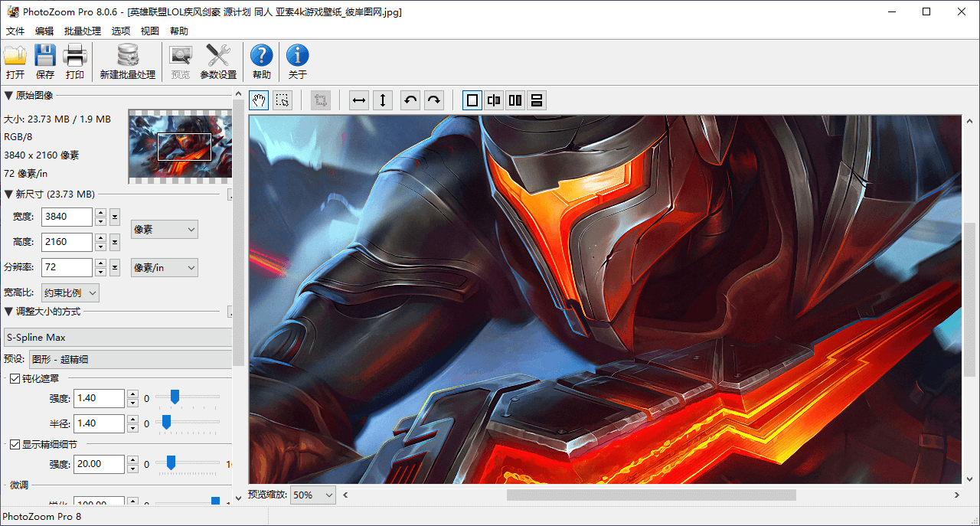Click the original image navigator thumbnail

pyautogui.click(x=180, y=146)
